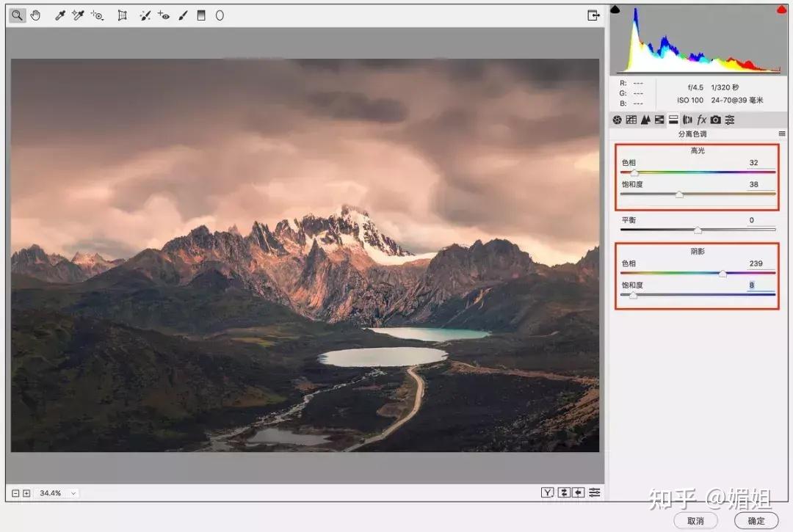Viewport: 793px width, 532px height.
Task: Click the 阴影 色相 hue slider handle
Action: point(723,274)
